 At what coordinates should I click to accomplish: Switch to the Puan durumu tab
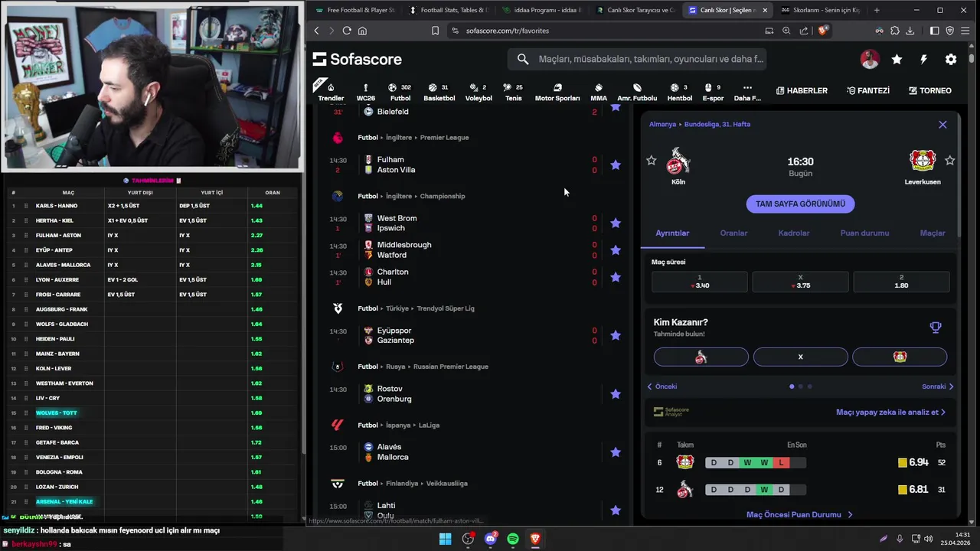point(864,233)
